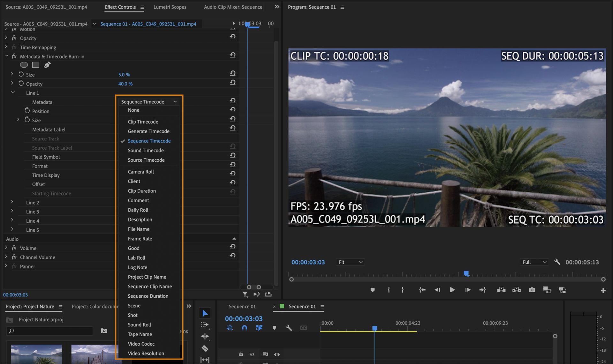
Task: Switch to the Lumetri Scopes tab
Action: (x=170, y=7)
